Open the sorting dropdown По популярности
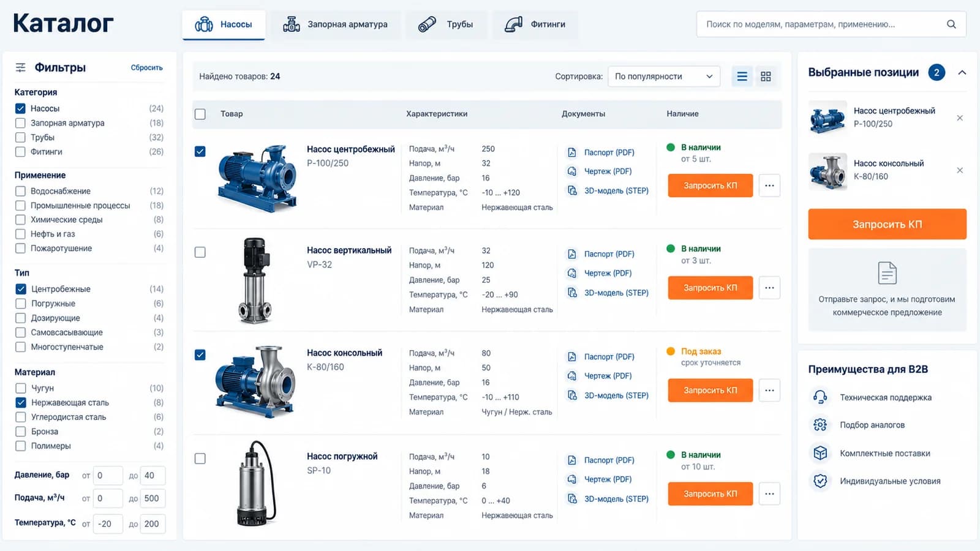Screen dimensions: 980x551 (664, 77)
